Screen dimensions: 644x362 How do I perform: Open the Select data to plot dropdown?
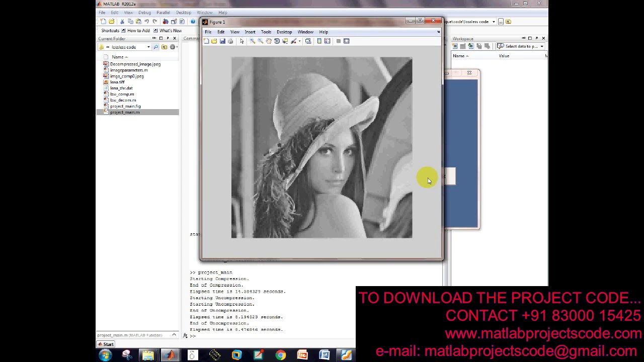click(x=520, y=46)
